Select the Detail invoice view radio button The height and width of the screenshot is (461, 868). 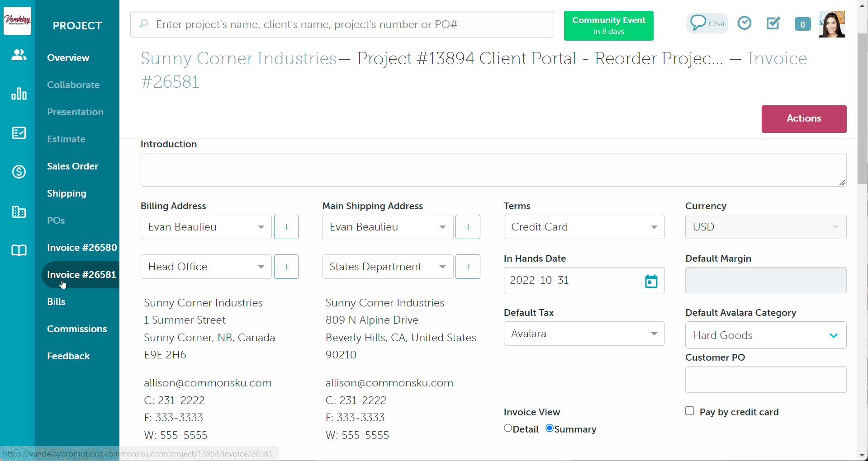pos(507,428)
